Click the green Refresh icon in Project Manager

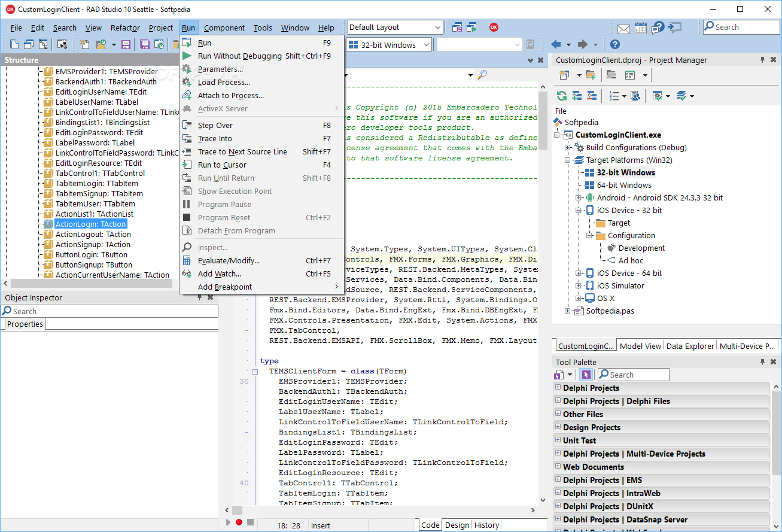(561, 96)
